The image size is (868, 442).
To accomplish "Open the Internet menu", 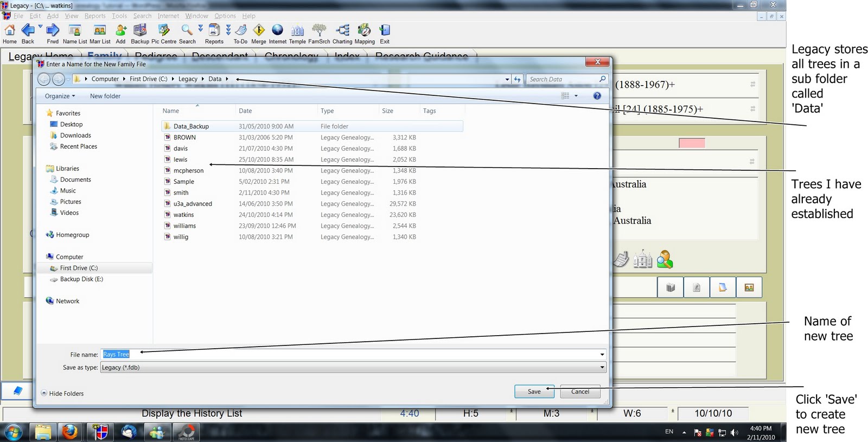I will coord(168,16).
